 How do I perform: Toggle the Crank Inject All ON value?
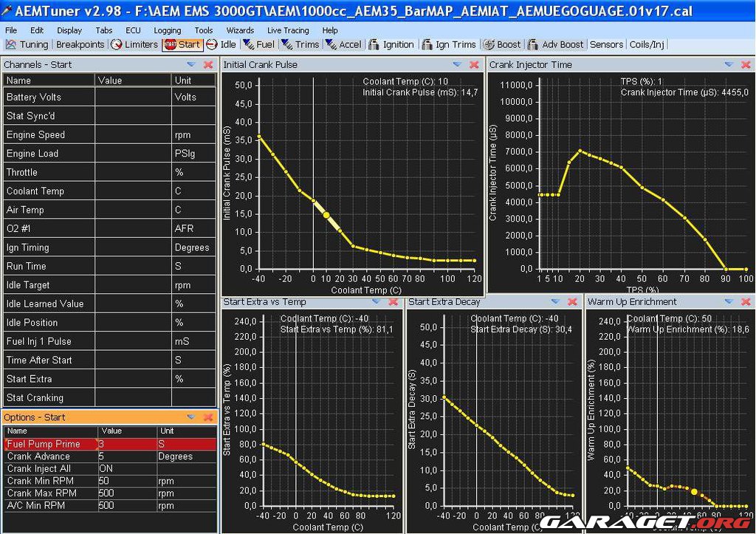point(128,468)
